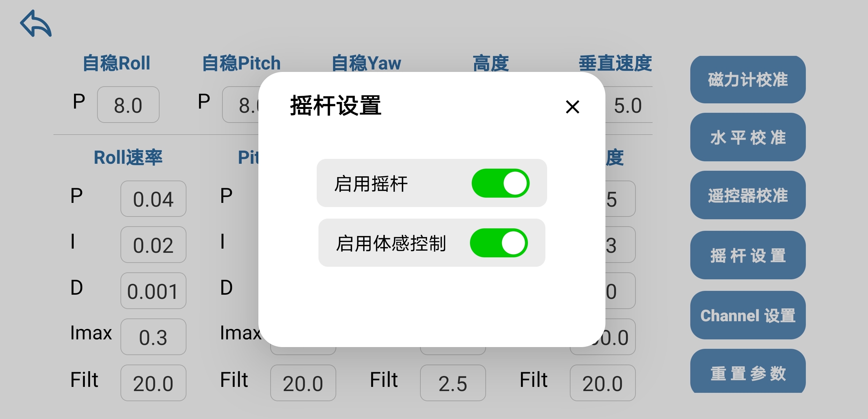Viewport: 868px width, 419px height.
Task: Edit the Filt field showing 2.5
Action: click(x=453, y=383)
